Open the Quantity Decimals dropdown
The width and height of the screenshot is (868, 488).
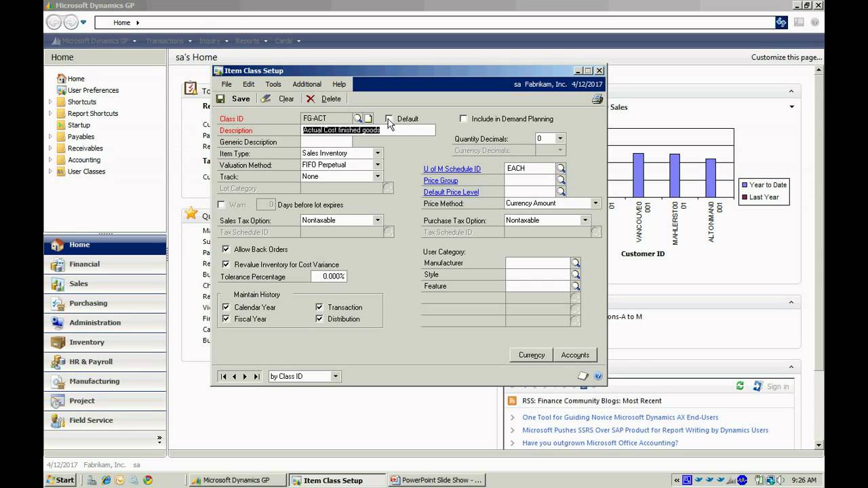point(559,138)
